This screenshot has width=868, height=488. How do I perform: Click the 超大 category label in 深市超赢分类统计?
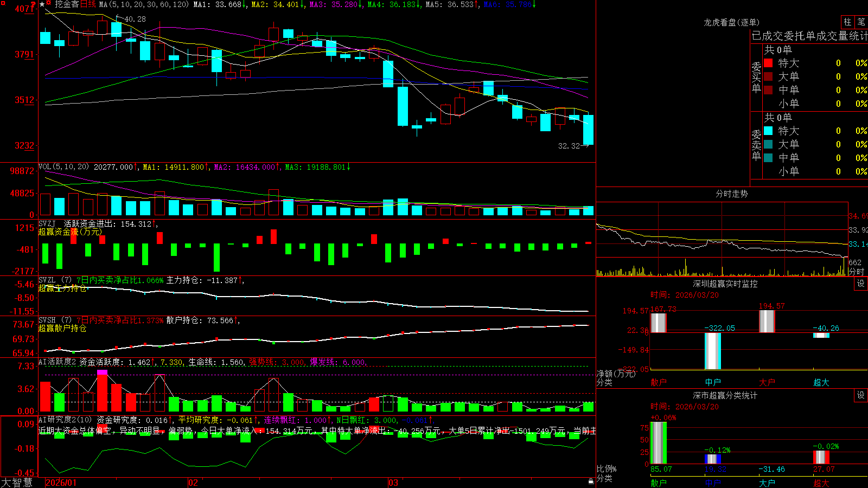[x=821, y=483]
